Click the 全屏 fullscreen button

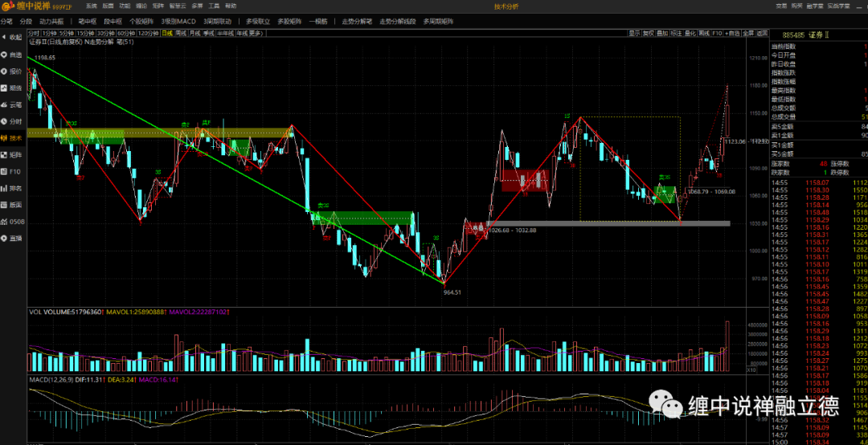748,33
